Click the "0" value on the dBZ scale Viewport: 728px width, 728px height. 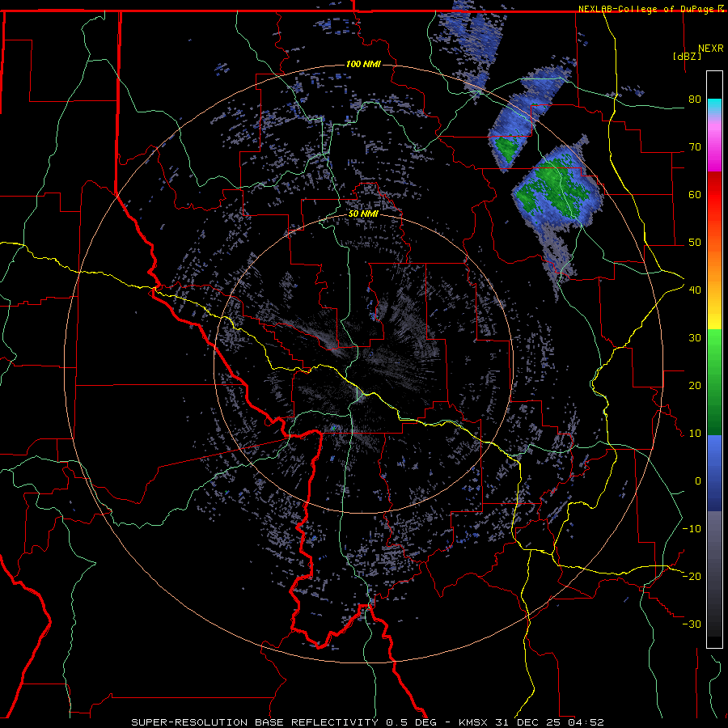point(698,481)
